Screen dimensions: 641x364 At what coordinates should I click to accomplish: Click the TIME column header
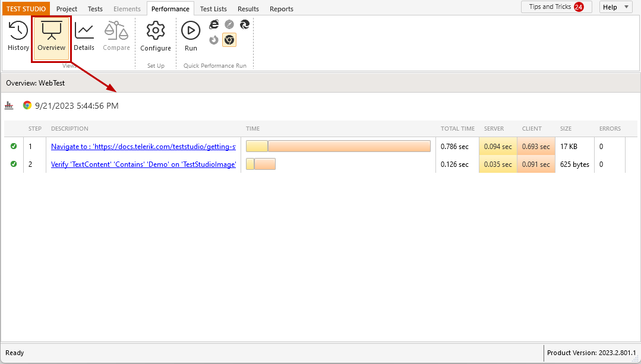(252, 129)
